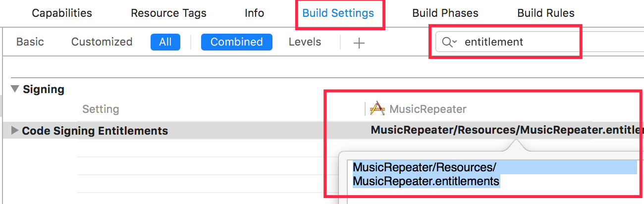Open the search magnifier options menu
The height and width of the screenshot is (204, 644).
pos(449,42)
